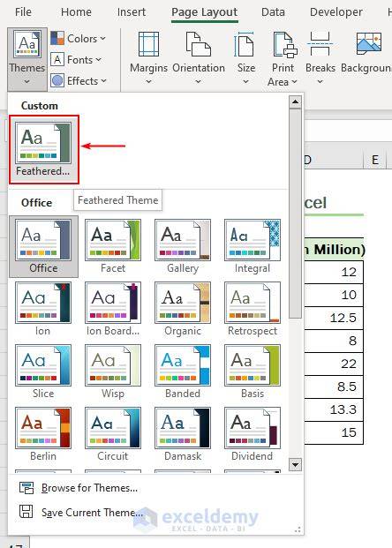Apply the Retrospect theme
This screenshot has width=392, height=548.
253,309
